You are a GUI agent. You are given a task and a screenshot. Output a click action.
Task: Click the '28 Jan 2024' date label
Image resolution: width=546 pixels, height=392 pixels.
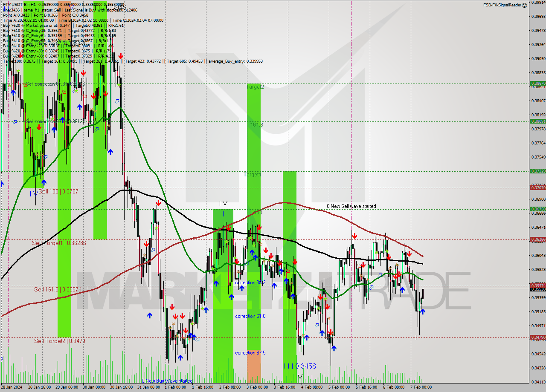pyautogui.click(x=12, y=387)
